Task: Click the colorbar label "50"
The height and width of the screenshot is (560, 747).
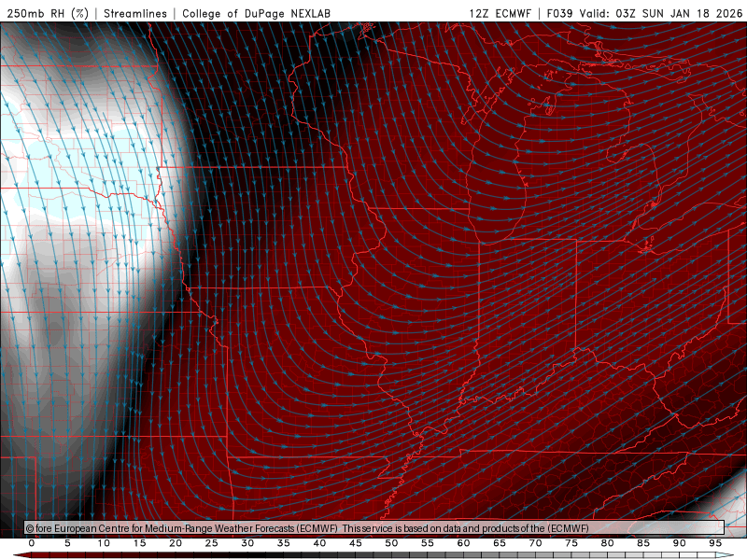Action: click(x=391, y=543)
